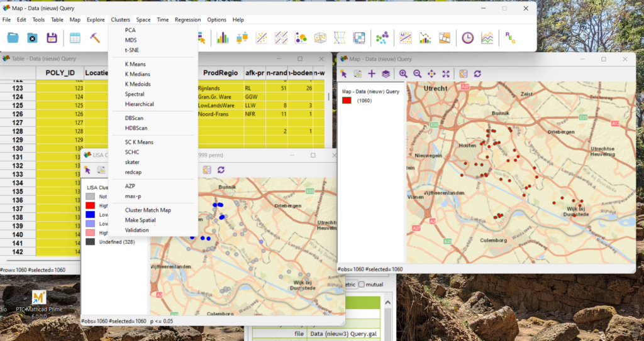Open the Table view icon in main toolbar
Screen dimensions: 644x341
coord(75,38)
